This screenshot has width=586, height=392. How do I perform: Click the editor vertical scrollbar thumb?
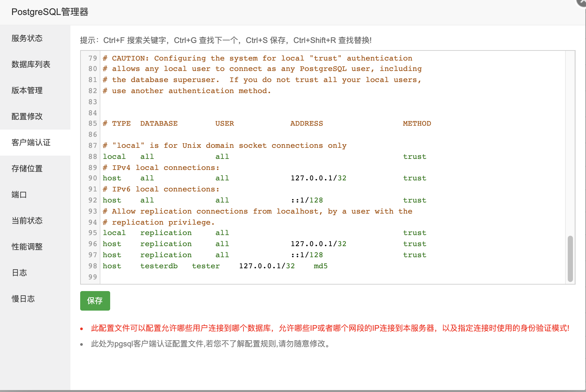(570, 259)
